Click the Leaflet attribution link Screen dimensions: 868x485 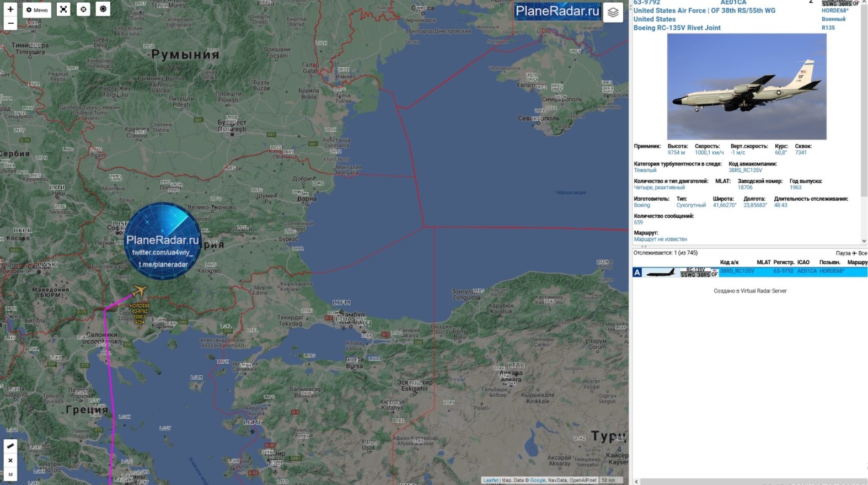491,480
